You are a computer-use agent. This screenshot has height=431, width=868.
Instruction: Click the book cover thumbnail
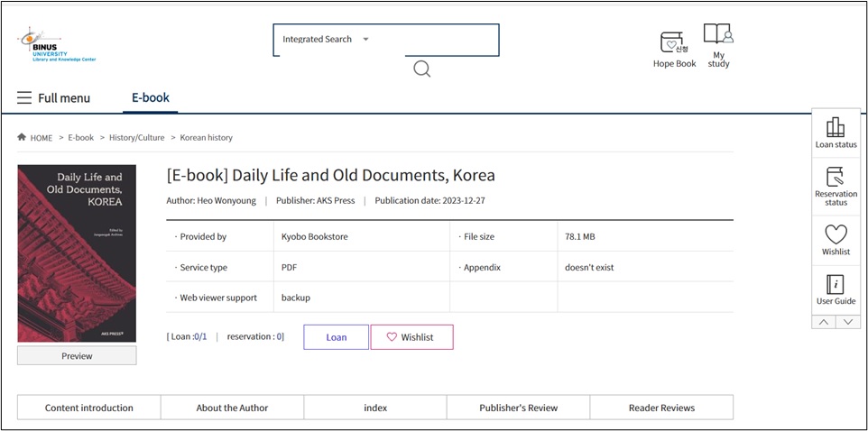coord(77,253)
